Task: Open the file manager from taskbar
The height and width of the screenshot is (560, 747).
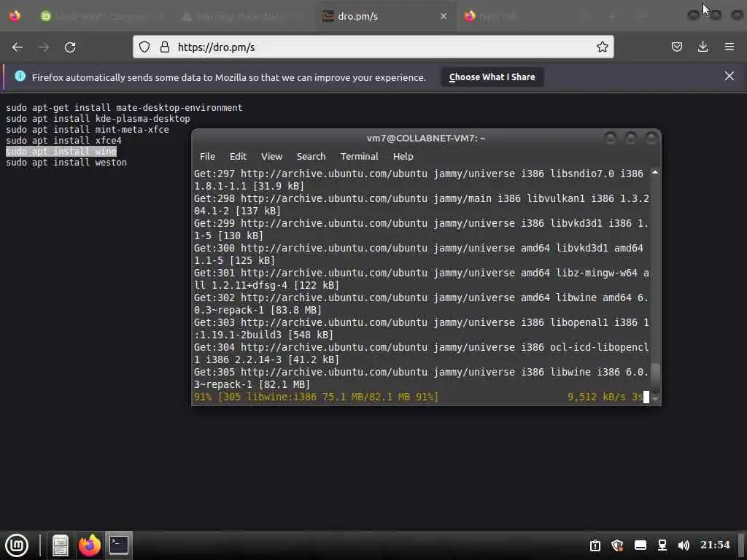Action: click(60, 545)
